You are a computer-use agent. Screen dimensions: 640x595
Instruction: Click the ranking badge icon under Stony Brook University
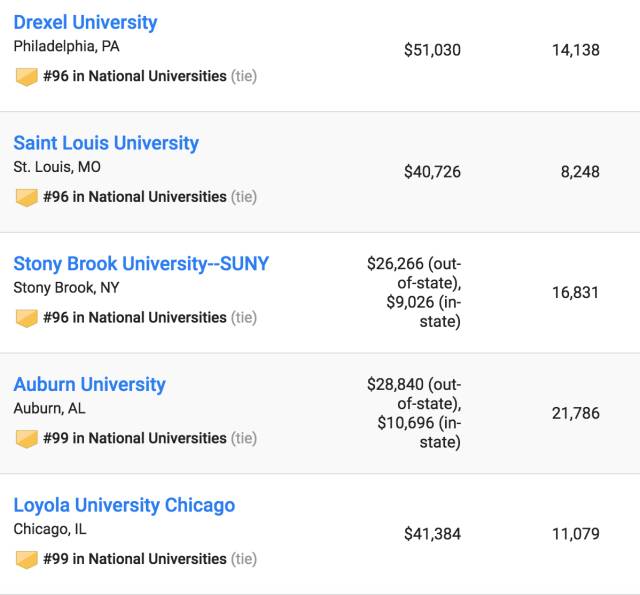27,318
